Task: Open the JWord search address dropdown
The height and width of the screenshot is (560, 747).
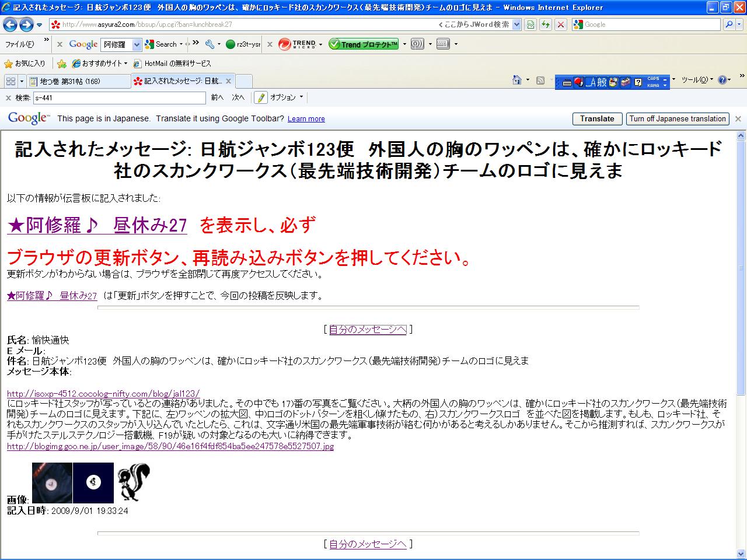Action: (517, 24)
